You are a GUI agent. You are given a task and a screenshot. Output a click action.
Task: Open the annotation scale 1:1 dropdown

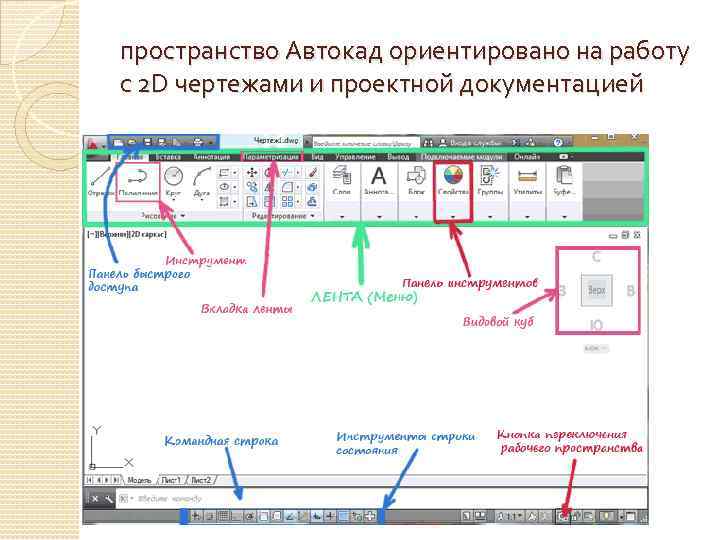[x=511, y=516]
